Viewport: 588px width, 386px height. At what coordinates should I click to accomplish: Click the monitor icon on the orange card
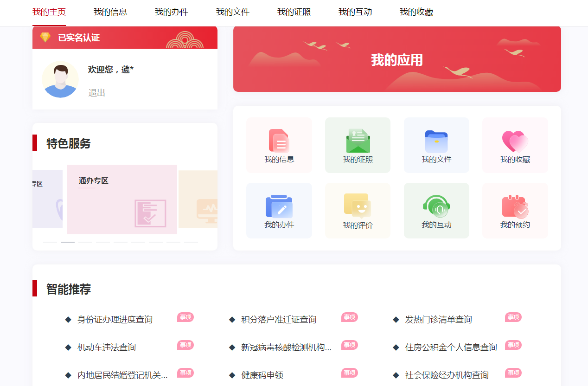pyautogui.click(x=207, y=212)
